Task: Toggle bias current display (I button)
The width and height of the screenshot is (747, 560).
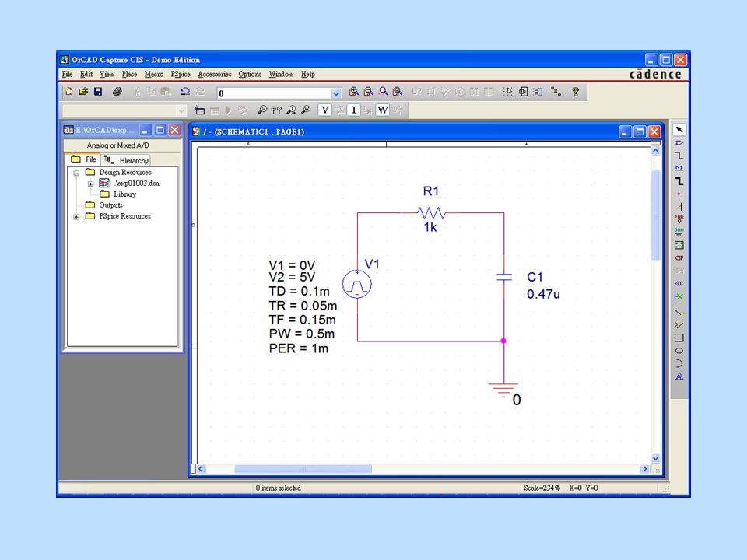Action: click(354, 110)
